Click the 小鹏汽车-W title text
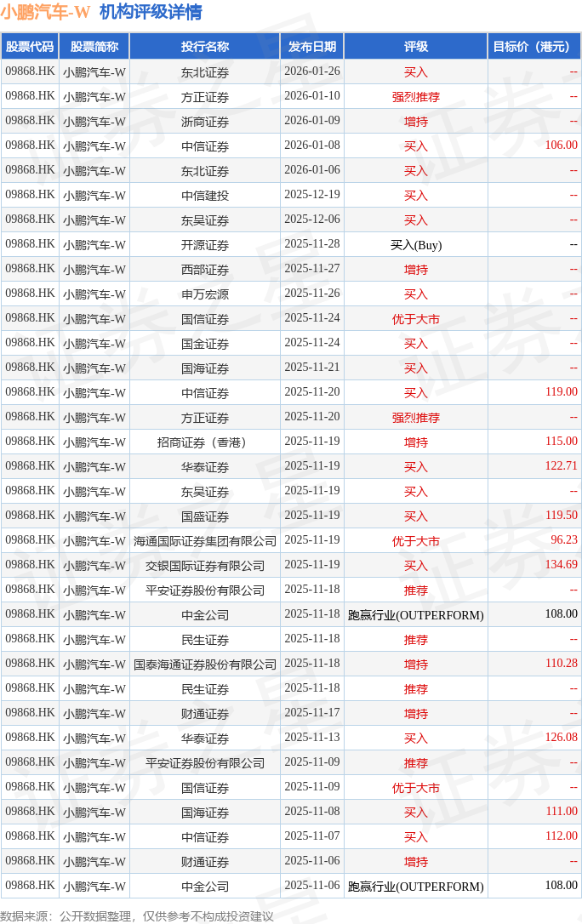This screenshot has height=924, width=582. 45,12
